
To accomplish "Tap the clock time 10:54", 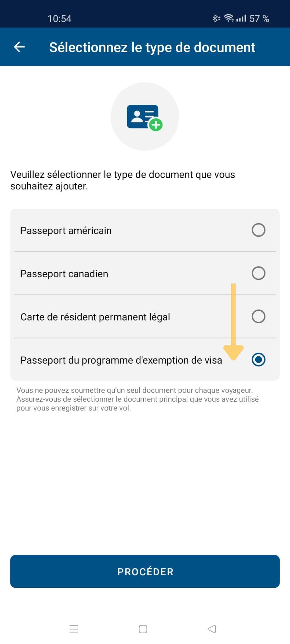I will tap(60, 19).
